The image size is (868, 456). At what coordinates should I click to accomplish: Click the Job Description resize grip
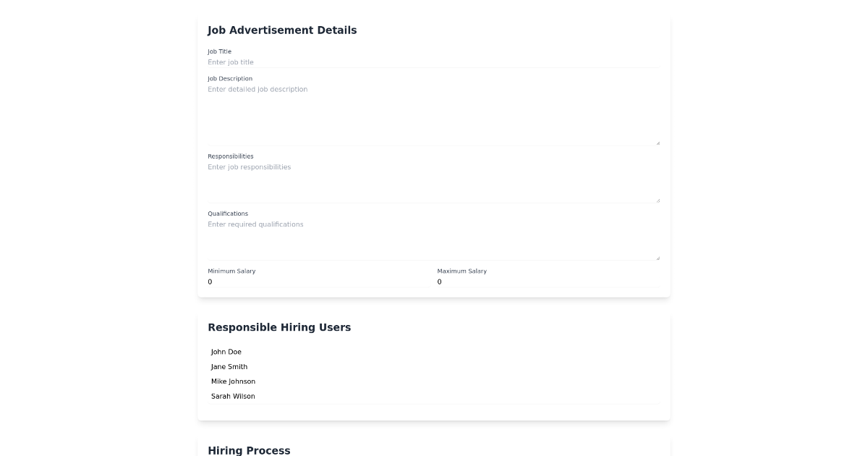658,141
